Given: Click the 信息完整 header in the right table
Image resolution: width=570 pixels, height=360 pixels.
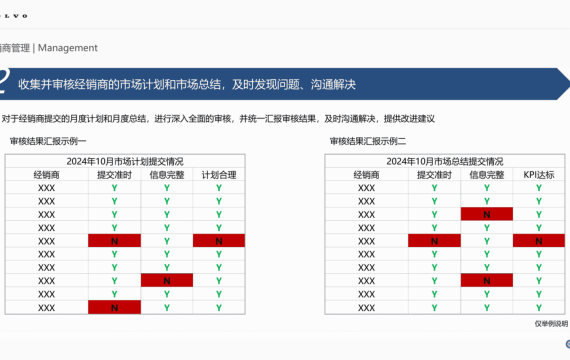Looking at the screenshot, I should [487, 175].
